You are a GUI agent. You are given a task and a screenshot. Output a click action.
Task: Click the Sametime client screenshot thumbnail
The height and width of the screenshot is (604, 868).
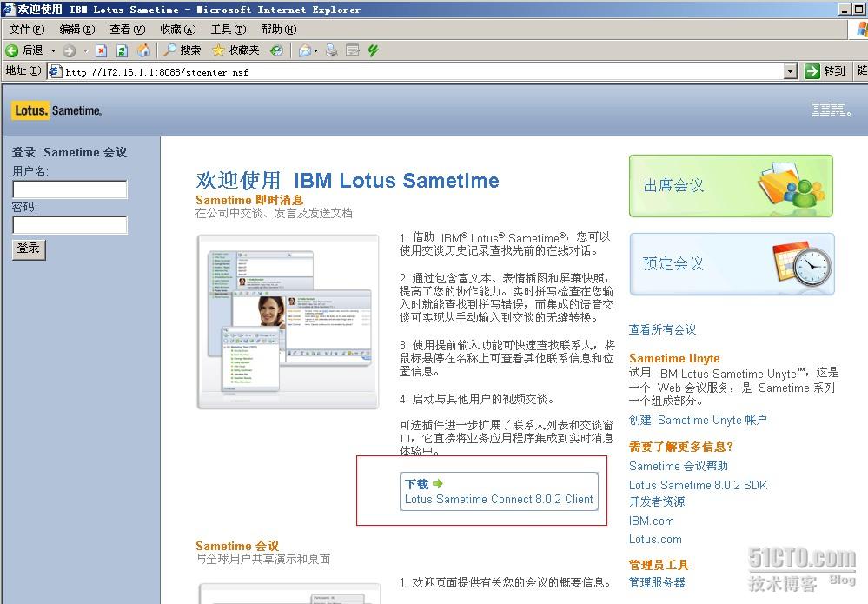(288, 322)
